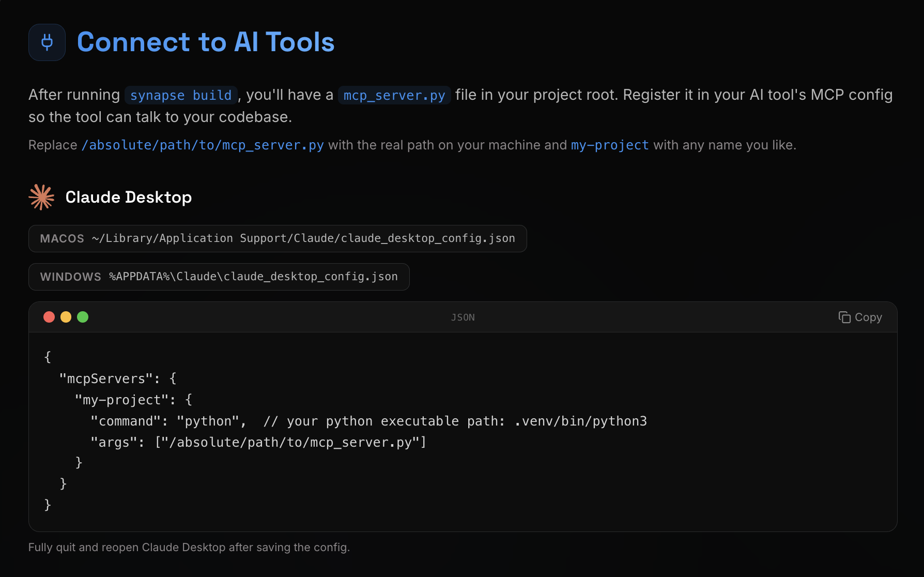Click the synapse build inline code
Image resolution: width=924 pixels, height=577 pixels.
pos(181,95)
